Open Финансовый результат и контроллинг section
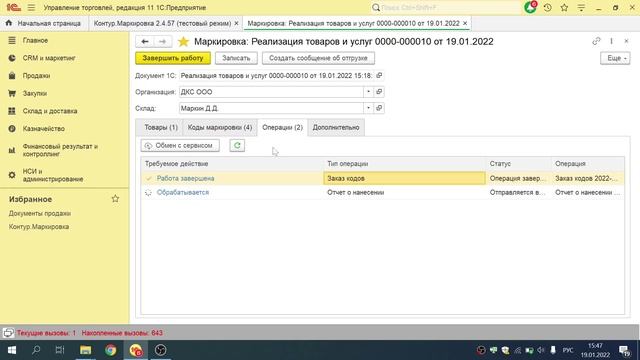 [60, 150]
